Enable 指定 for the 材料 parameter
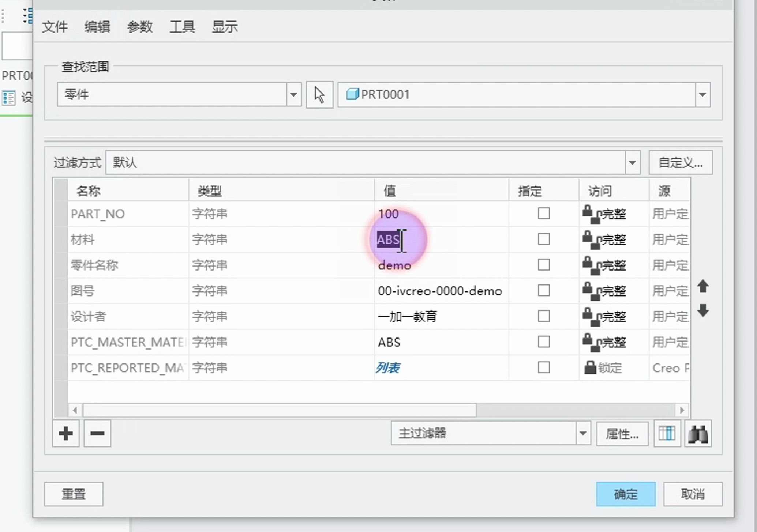The height and width of the screenshot is (532, 757). (x=544, y=239)
